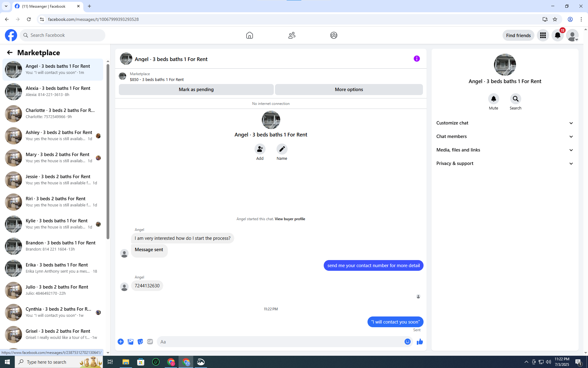
Task: Open more actions via blue plus icon
Action: click(121, 342)
